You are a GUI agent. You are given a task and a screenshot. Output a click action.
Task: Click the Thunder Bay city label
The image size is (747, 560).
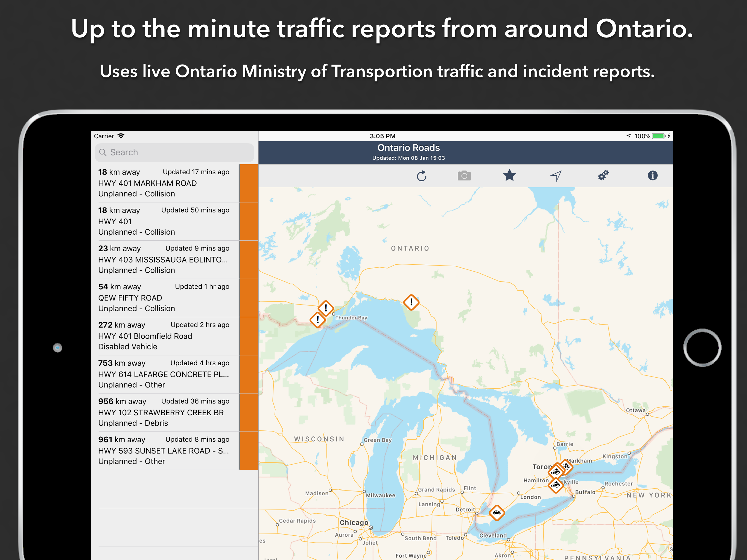point(351,318)
